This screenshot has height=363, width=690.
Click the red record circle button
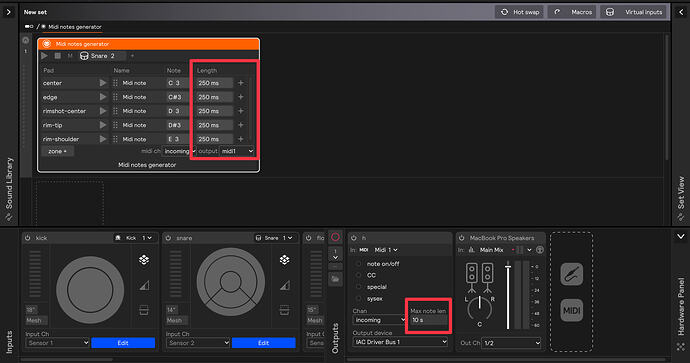(x=335, y=238)
